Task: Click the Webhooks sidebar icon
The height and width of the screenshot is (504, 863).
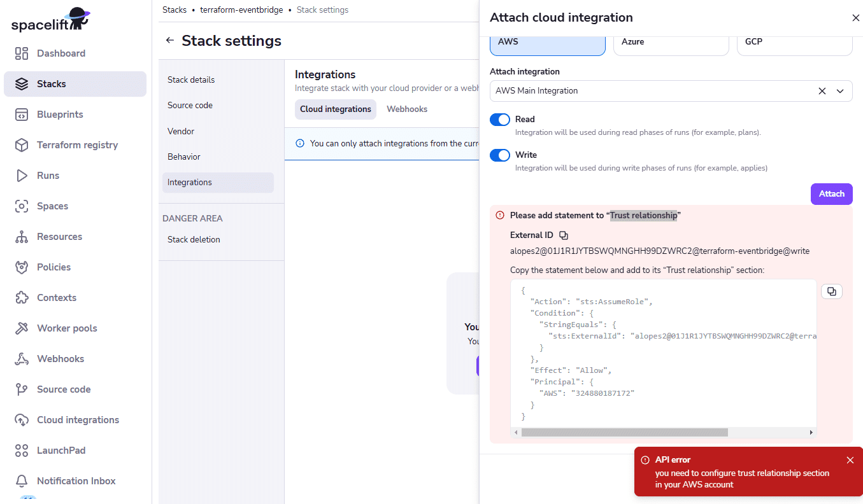Action: point(22,359)
